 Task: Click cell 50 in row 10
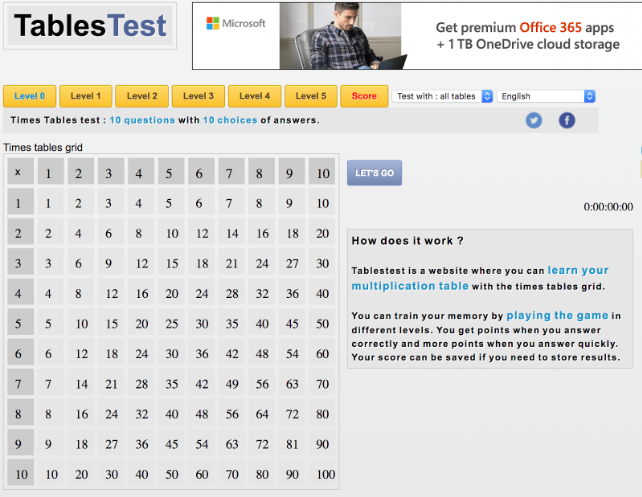pos(171,473)
